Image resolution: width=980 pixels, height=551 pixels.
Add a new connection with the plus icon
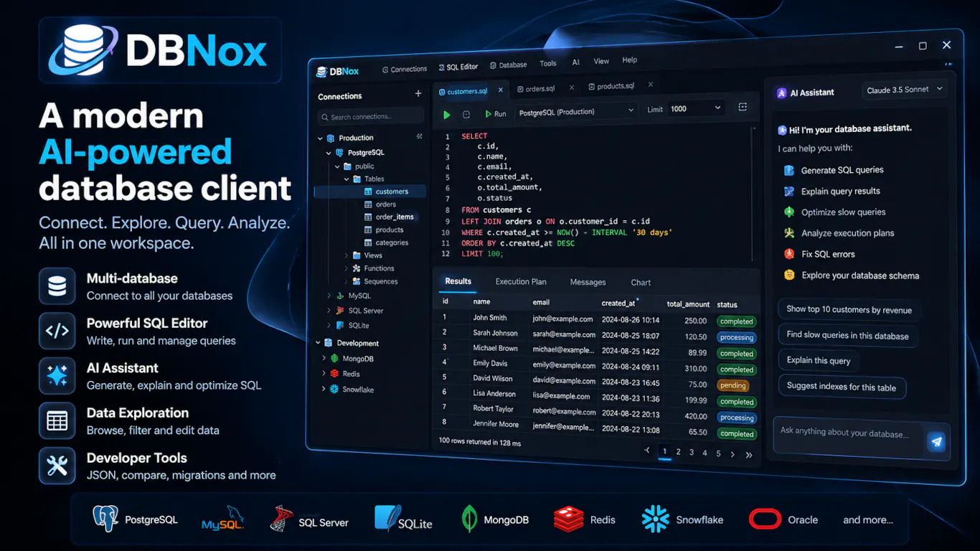418,93
